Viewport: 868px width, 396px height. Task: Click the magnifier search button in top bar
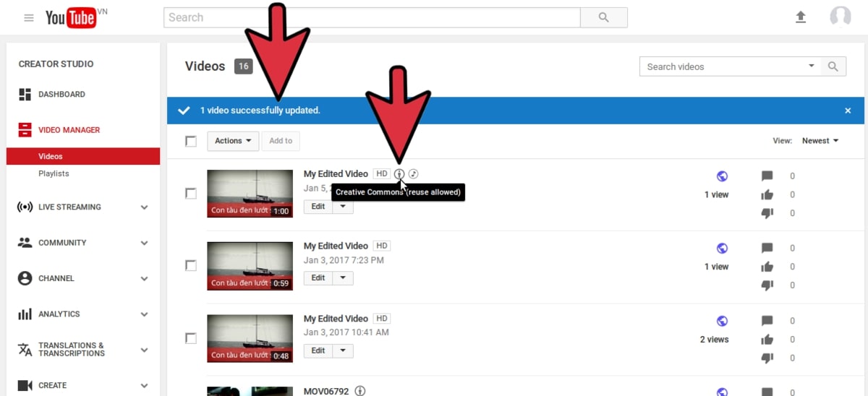604,17
